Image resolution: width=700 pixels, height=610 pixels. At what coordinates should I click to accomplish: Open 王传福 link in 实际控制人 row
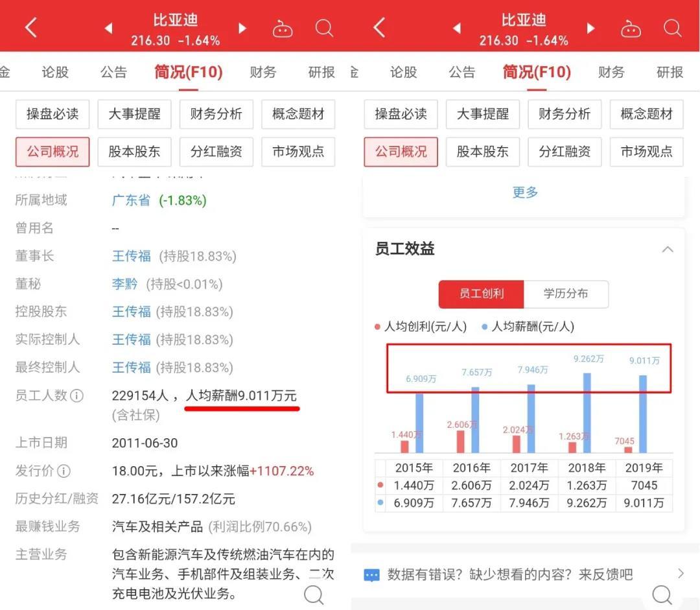coord(131,340)
